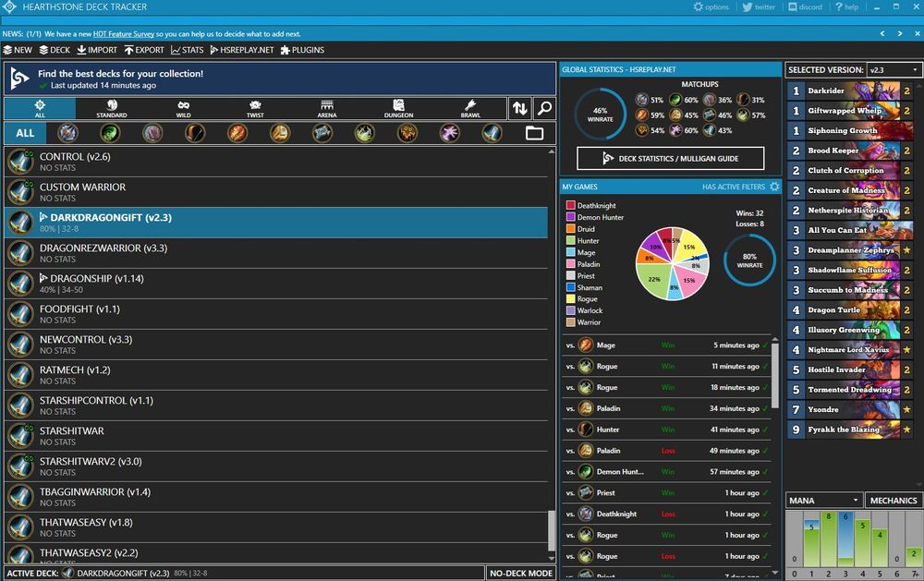924x581 pixels.
Task: Show previous news item arrow
Action: coord(882,33)
